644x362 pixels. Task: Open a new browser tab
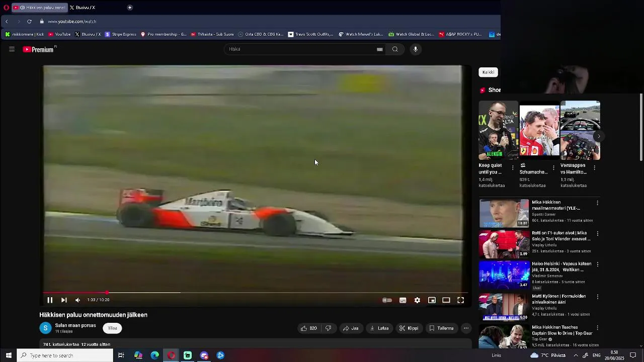tap(130, 8)
